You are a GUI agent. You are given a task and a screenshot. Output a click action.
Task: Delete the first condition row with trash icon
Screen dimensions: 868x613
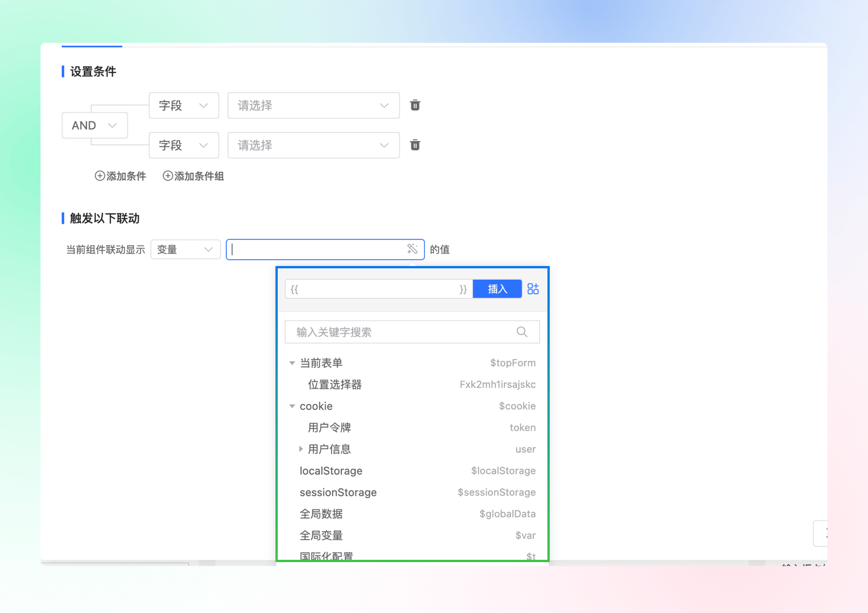click(x=415, y=105)
